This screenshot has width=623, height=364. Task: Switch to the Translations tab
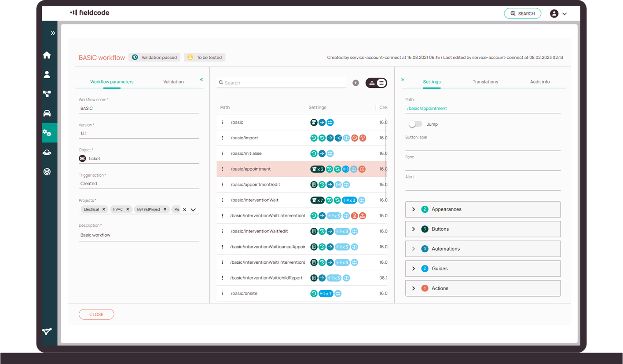485,82
